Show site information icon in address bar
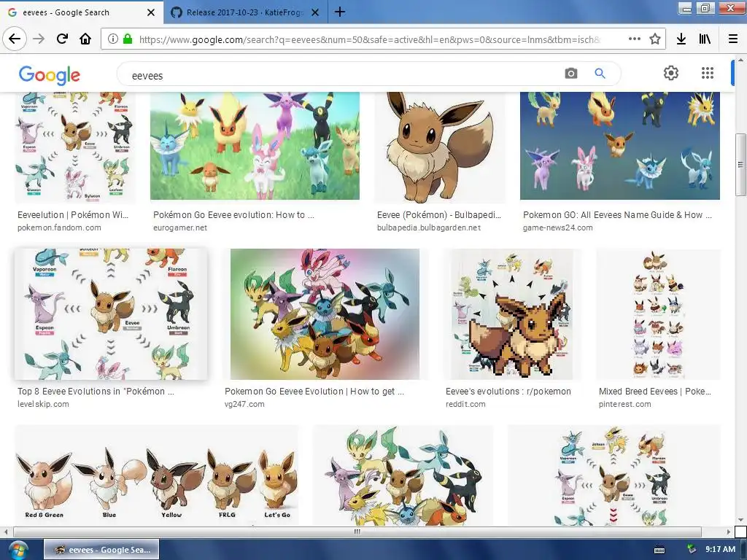The image size is (747, 560). [x=112, y=39]
